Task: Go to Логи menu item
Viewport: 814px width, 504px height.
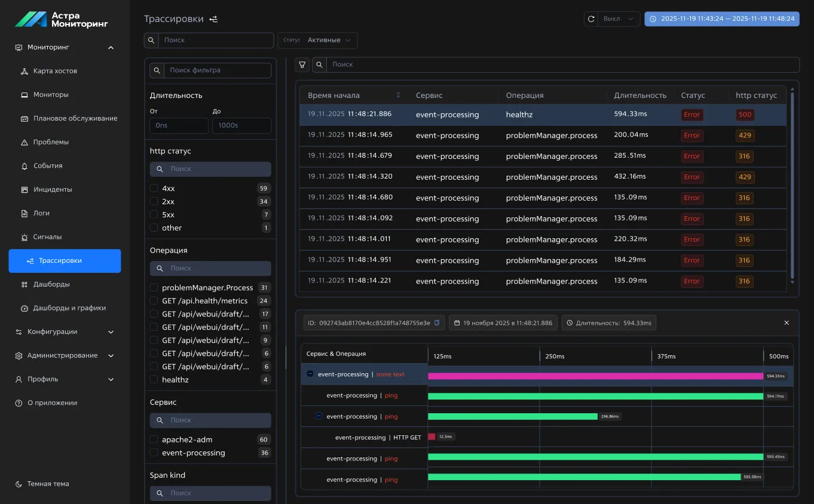Action: click(41, 213)
